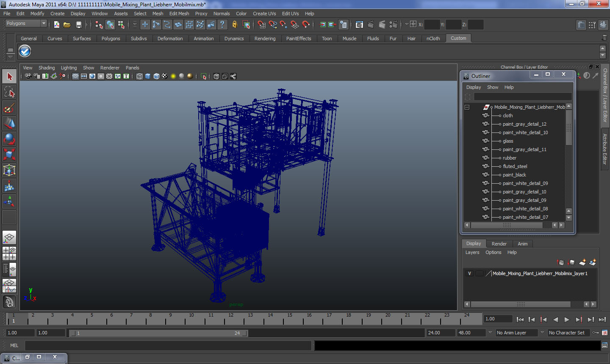Play animation backwards
The image size is (610, 364).
(555, 320)
